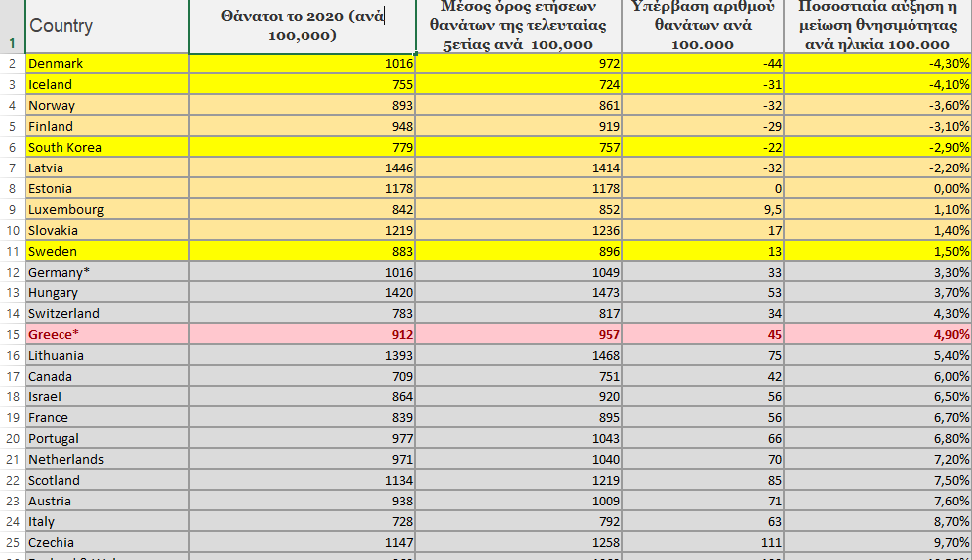Click Canada's 2020 deaths value 709
Image resolution: width=972 pixels, height=560 pixels.
(302, 376)
